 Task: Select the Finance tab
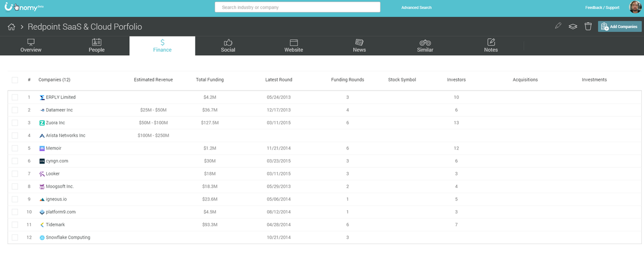pos(162,46)
